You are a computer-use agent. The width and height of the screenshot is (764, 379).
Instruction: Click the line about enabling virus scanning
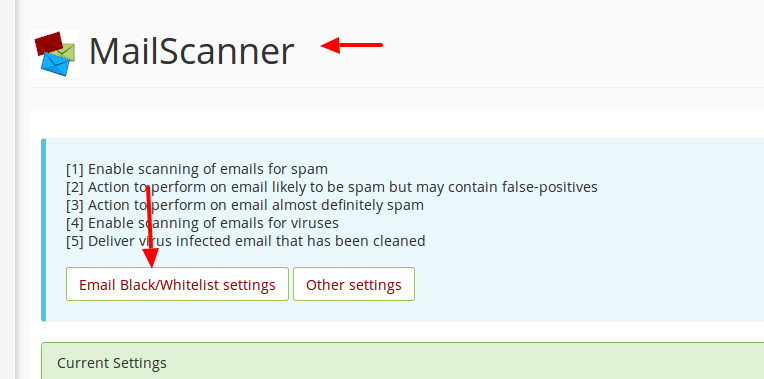pos(202,223)
